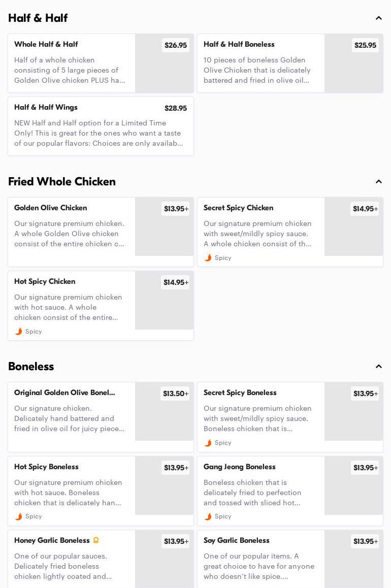Collapse the Boneless section chevron

tap(379, 367)
